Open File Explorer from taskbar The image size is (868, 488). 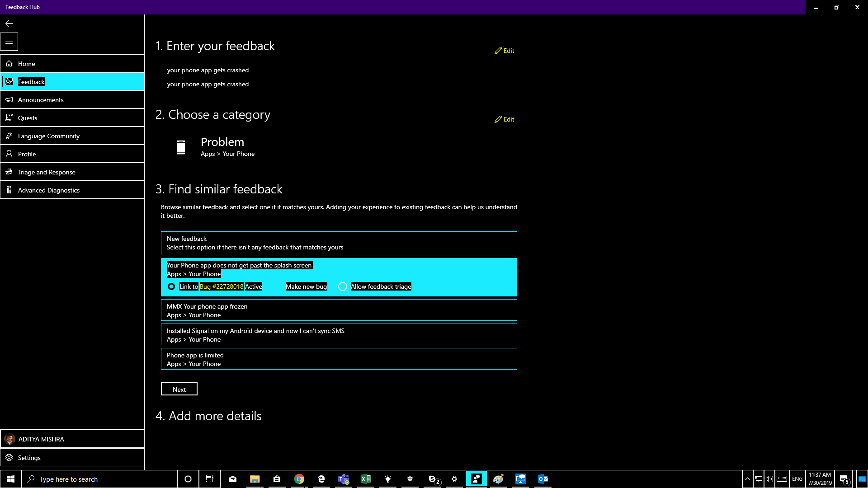[x=255, y=479]
